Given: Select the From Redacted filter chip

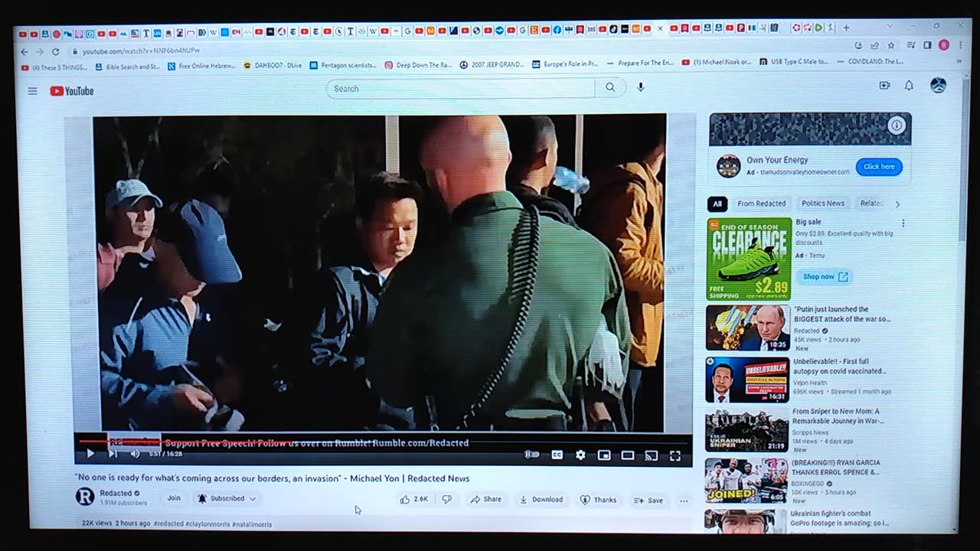Looking at the screenshot, I should point(761,204).
